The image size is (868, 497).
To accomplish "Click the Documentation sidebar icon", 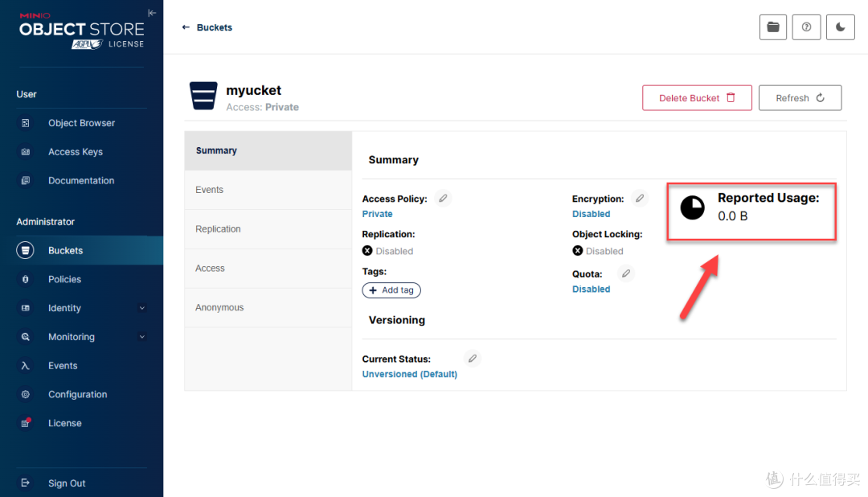I will (x=26, y=181).
